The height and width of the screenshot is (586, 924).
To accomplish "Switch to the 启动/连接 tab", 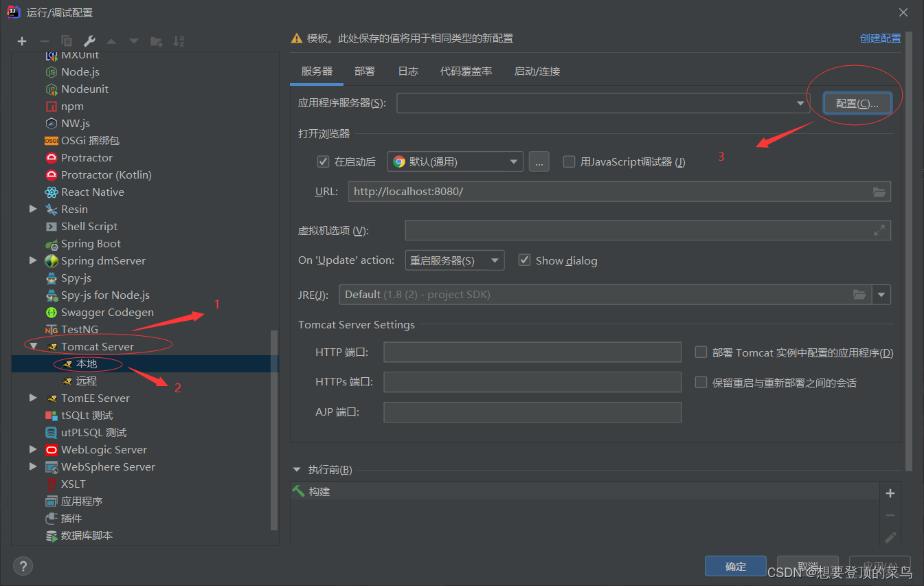I will pyautogui.click(x=537, y=71).
